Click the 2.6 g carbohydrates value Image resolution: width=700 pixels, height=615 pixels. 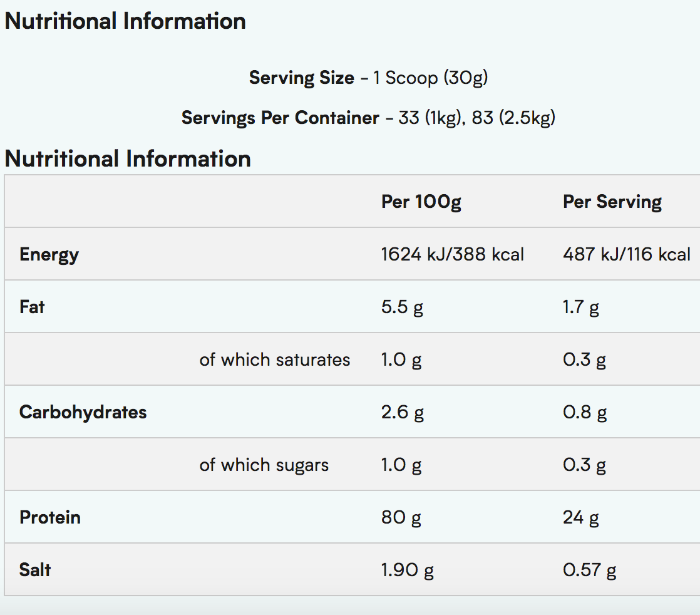point(402,412)
